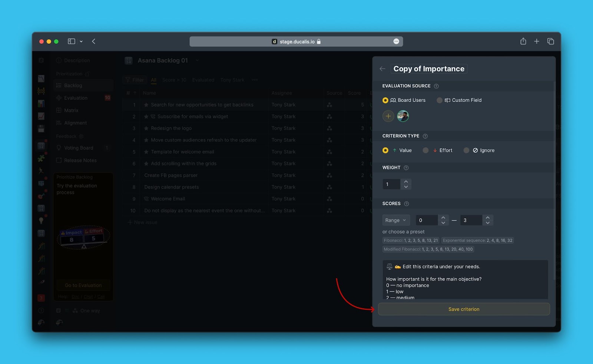The image size is (593, 364).
Task: Add a New issue row
Action: (143, 223)
